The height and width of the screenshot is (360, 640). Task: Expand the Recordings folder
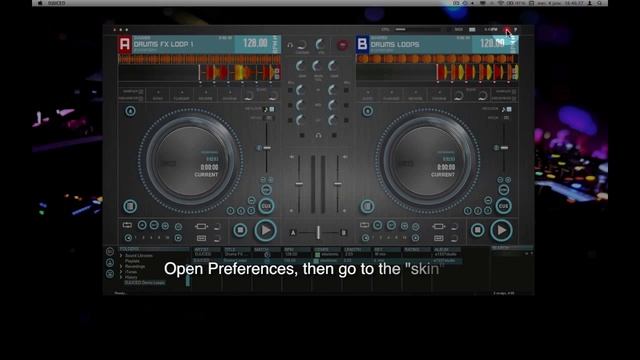(x=121, y=267)
